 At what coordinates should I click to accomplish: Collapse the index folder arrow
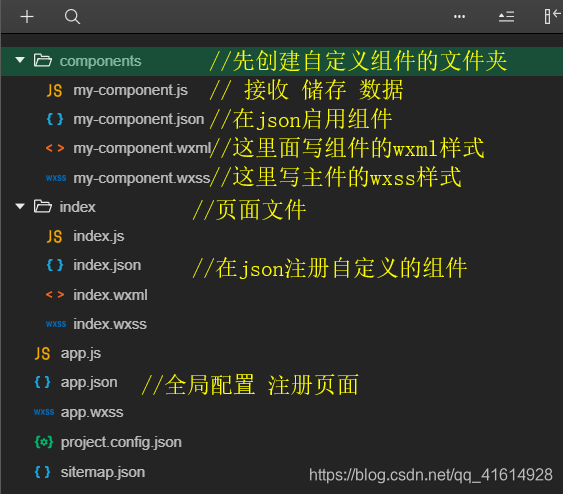tap(20, 206)
